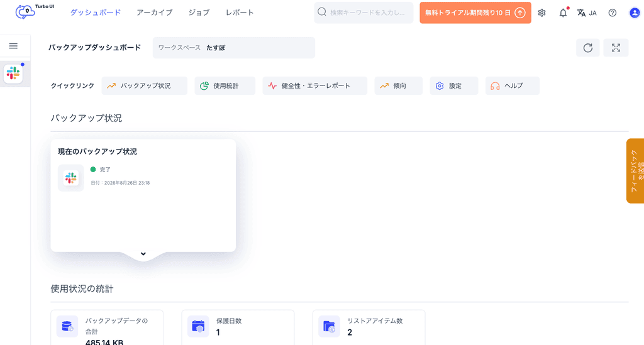Focus the keyword search field
The image size is (644, 345).
pyautogui.click(x=364, y=13)
